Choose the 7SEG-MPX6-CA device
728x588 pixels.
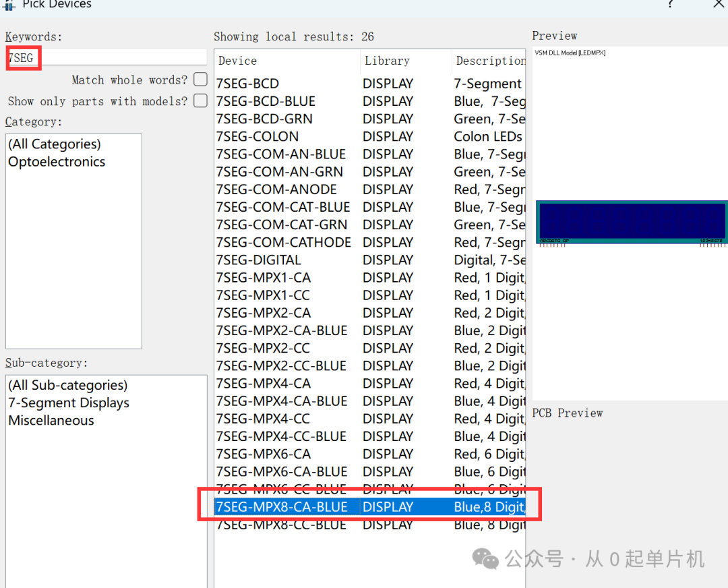pos(369,454)
